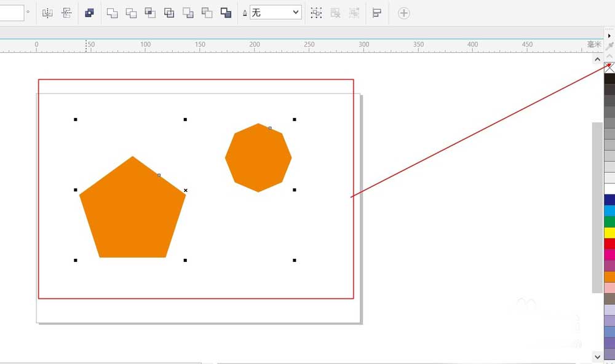Select the palette eyedropper tool
Image resolution: width=615 pixels, height=364 pixels.
(609, 46)
